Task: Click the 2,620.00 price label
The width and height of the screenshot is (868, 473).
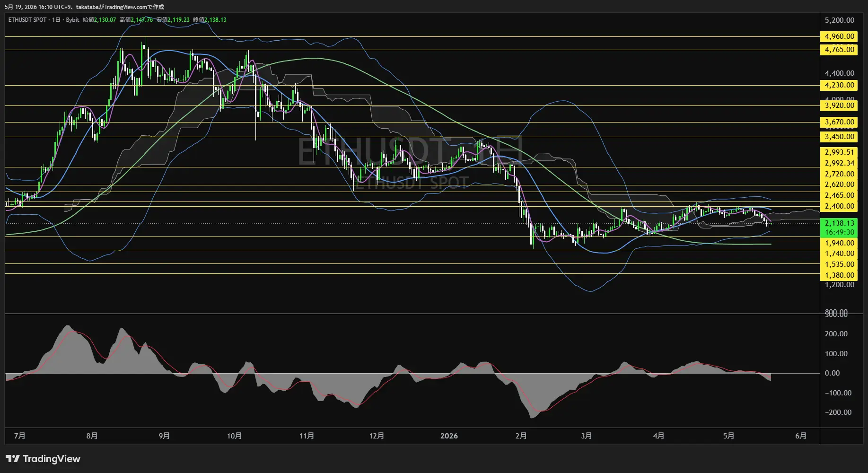Action: [x=839, y=184]
